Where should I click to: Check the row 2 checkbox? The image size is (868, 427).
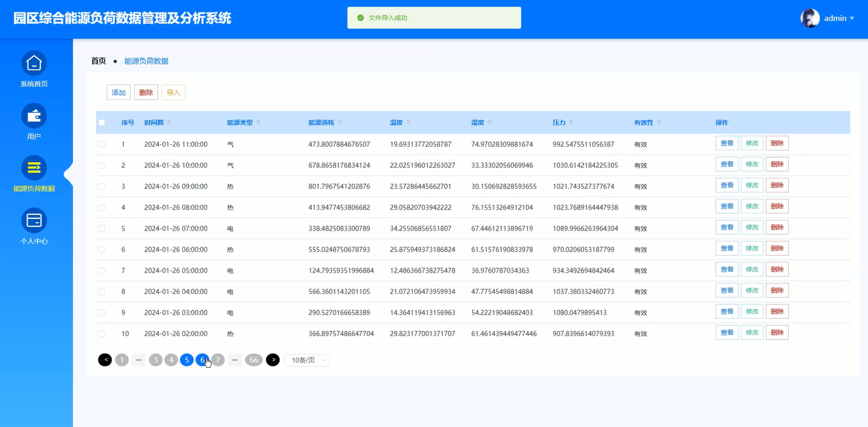[102, 165]
